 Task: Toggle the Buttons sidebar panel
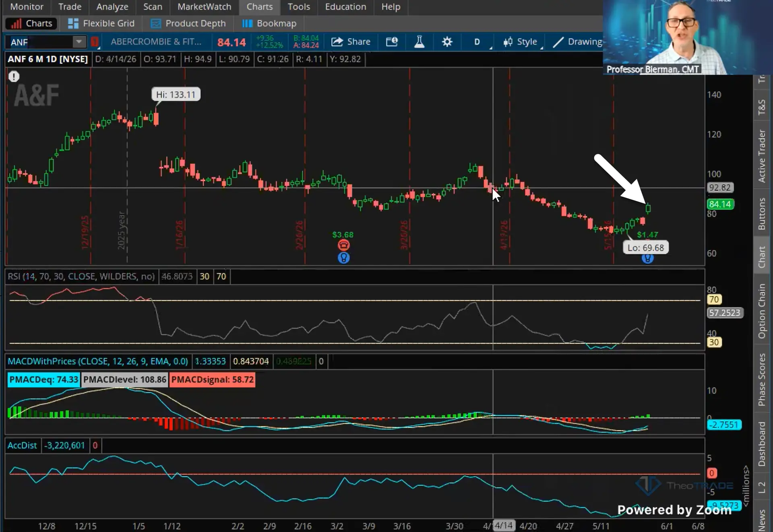coord(761,214)
